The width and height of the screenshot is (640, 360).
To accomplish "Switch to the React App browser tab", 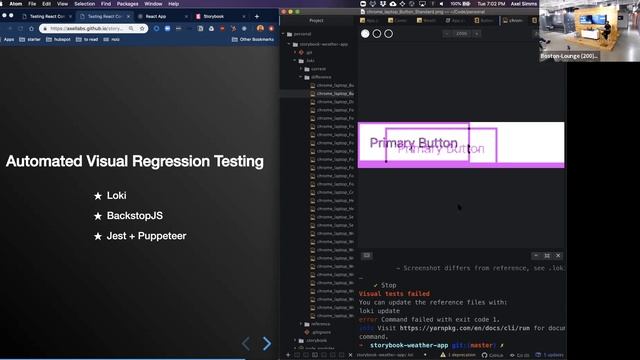I will pyautogui.click(x=162, y=16).
